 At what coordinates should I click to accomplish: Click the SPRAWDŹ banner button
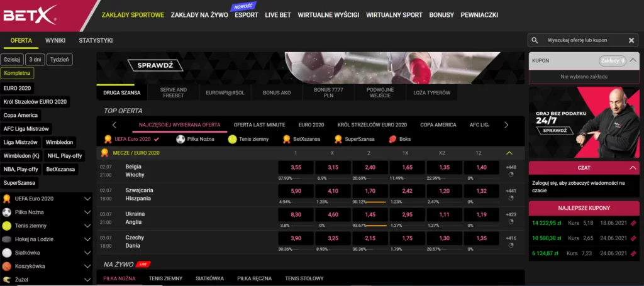click(155, 65)
